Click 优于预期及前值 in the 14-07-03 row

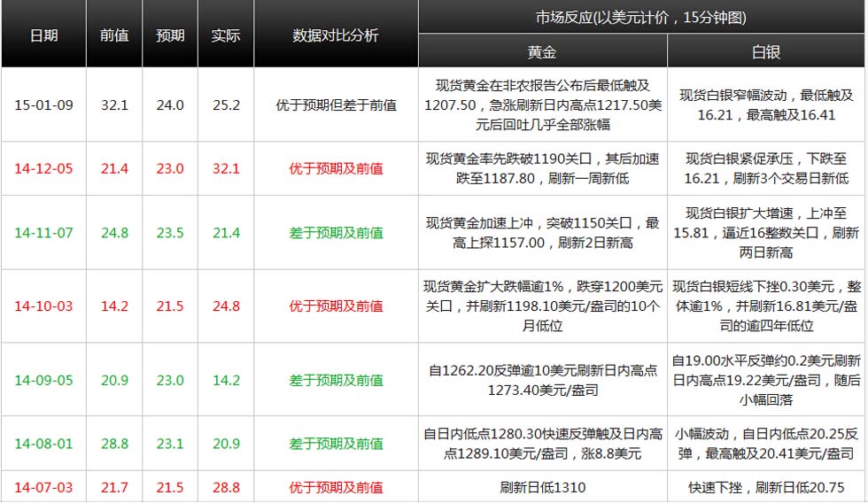point(336,488)
